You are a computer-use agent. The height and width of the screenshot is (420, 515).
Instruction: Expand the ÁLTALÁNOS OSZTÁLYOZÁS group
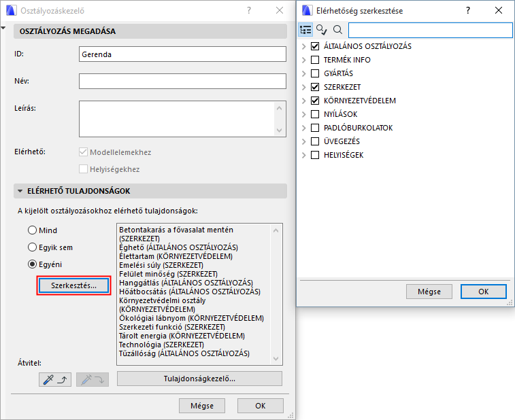click(304, 46)
